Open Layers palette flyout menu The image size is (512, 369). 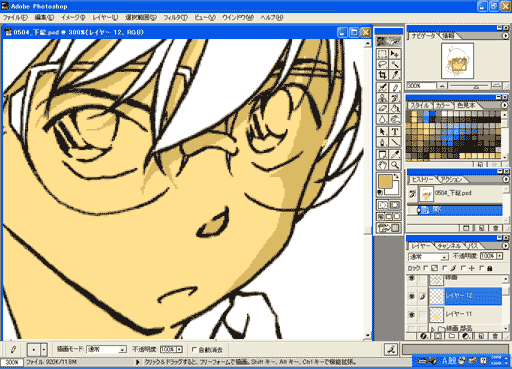coord(505,246)
